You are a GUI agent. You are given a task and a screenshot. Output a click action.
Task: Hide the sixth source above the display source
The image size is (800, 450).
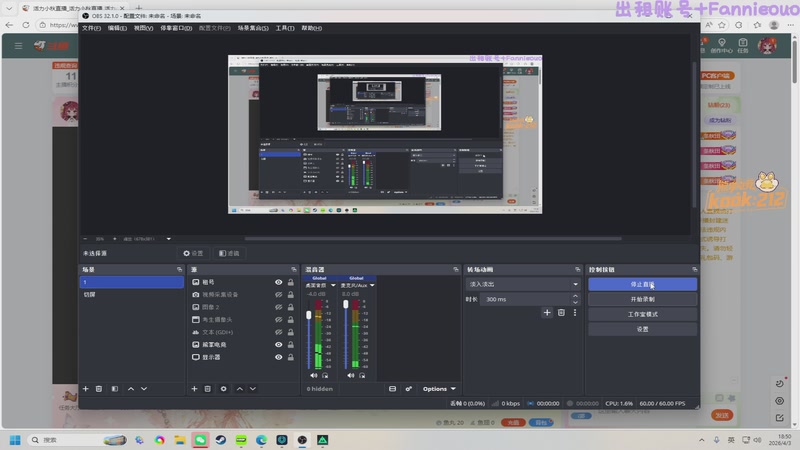coord(279,344)
